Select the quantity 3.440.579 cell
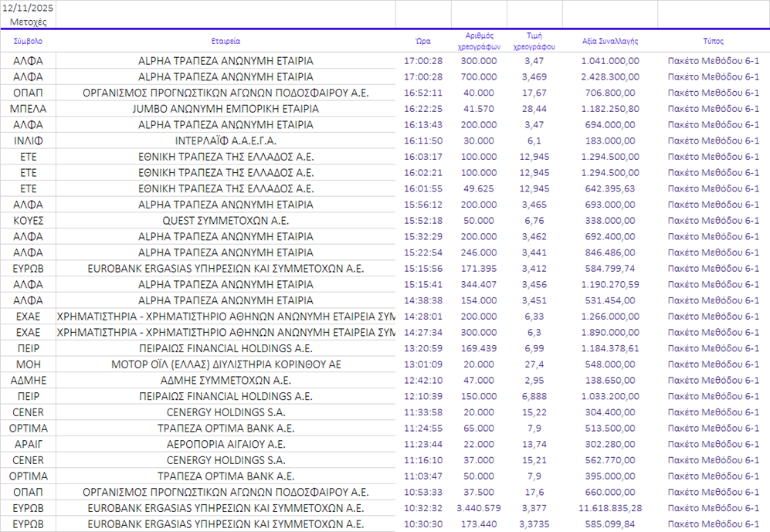This screenshot has height=532, width=770. click(479, 508)
